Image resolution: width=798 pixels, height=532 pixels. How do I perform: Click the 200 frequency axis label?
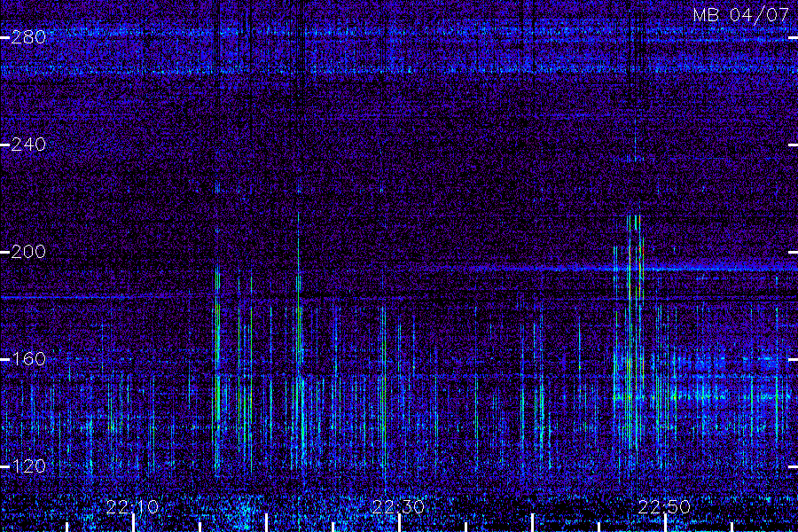click(28, 252)
